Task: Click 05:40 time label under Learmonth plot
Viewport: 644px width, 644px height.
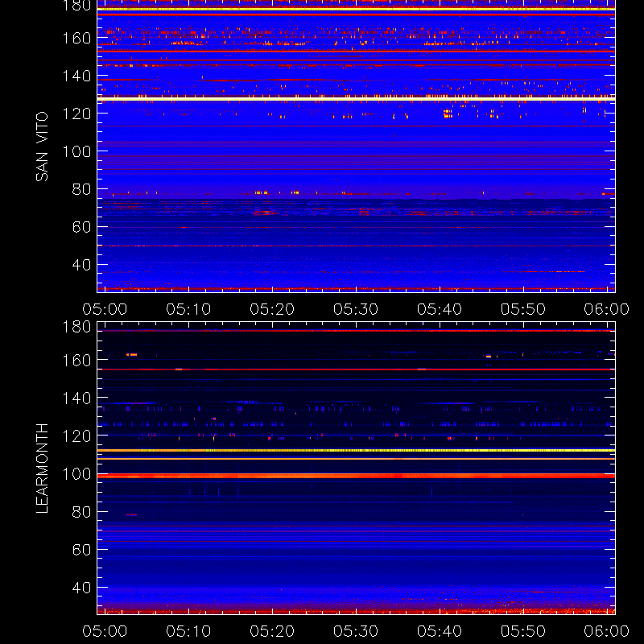Action: pyautogui.click(x=440, y=631)
